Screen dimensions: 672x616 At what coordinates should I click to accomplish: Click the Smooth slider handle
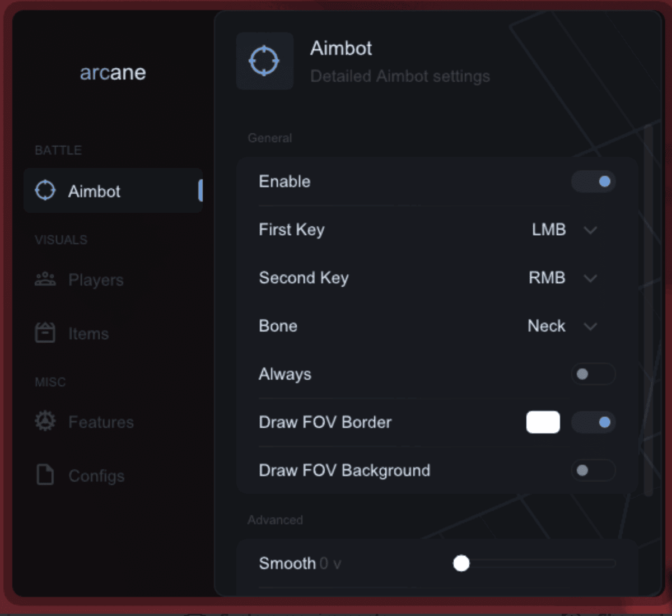pyautogui.click(x=461, y=563)
